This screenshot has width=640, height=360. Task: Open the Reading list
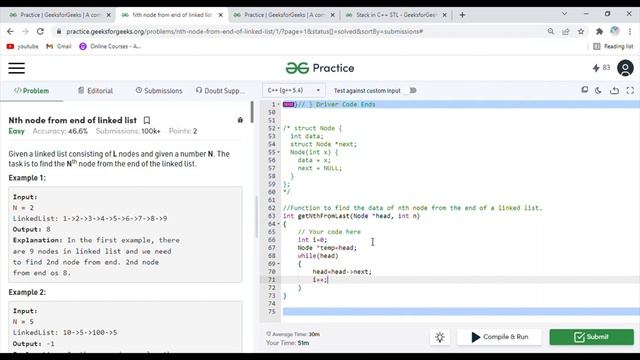pos(613,47)
